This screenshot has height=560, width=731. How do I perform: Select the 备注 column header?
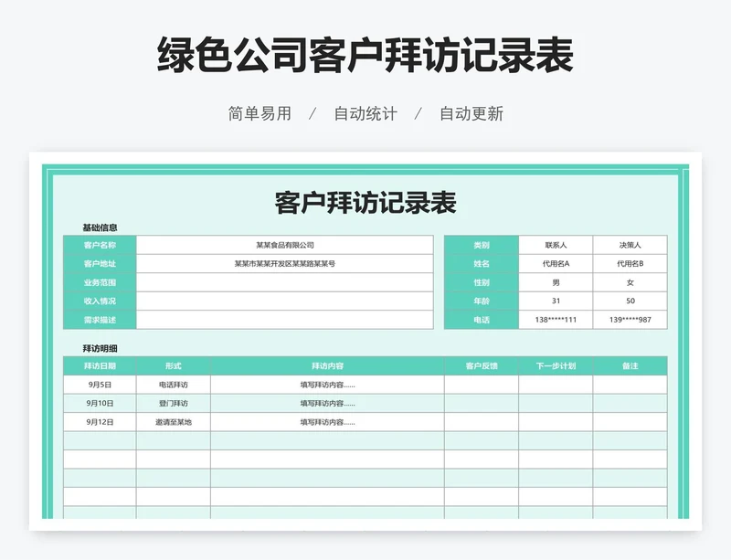pyautogui.click(x=630, y=366)
